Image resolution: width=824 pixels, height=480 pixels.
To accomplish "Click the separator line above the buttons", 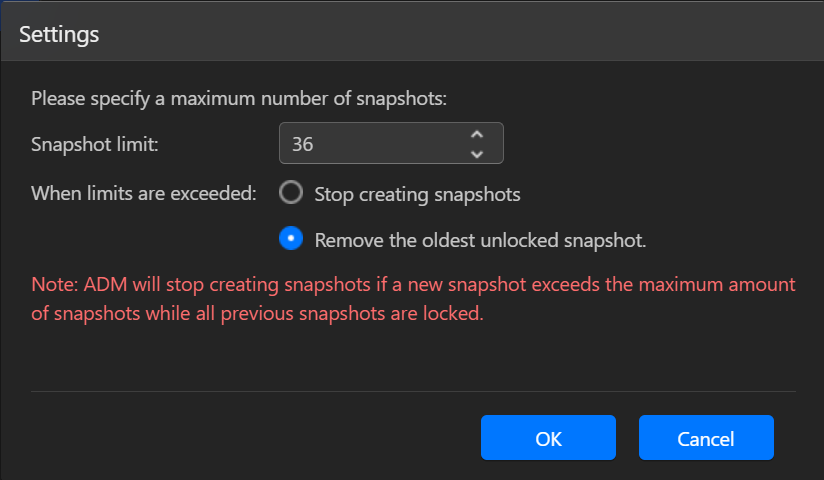I will point(412,390).
